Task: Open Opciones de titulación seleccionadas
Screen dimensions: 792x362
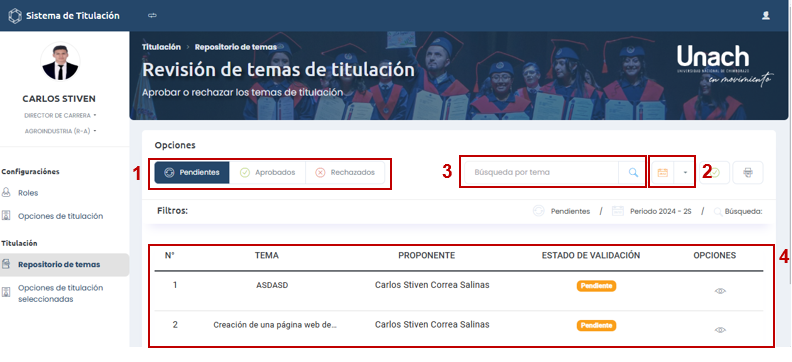Action: pyautogui.click(x=60, y=293)
